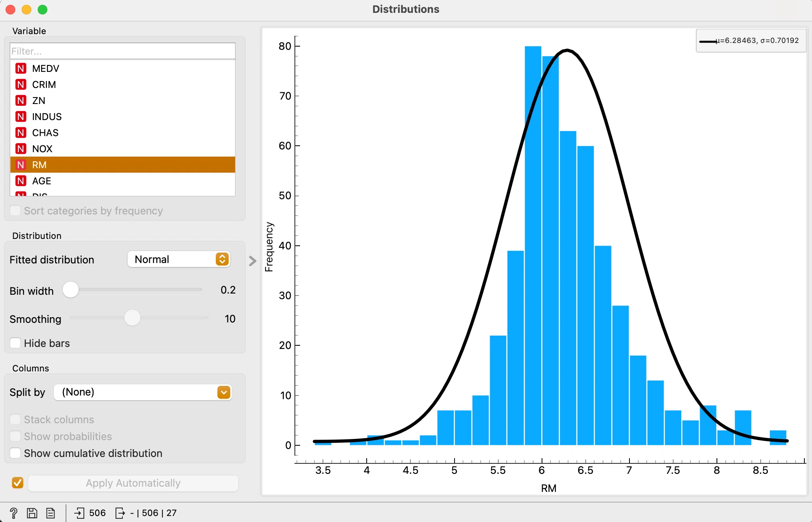Click the tallest histogram bar near 6
Viewport: 812px width, 522px height.
[533, 245]
